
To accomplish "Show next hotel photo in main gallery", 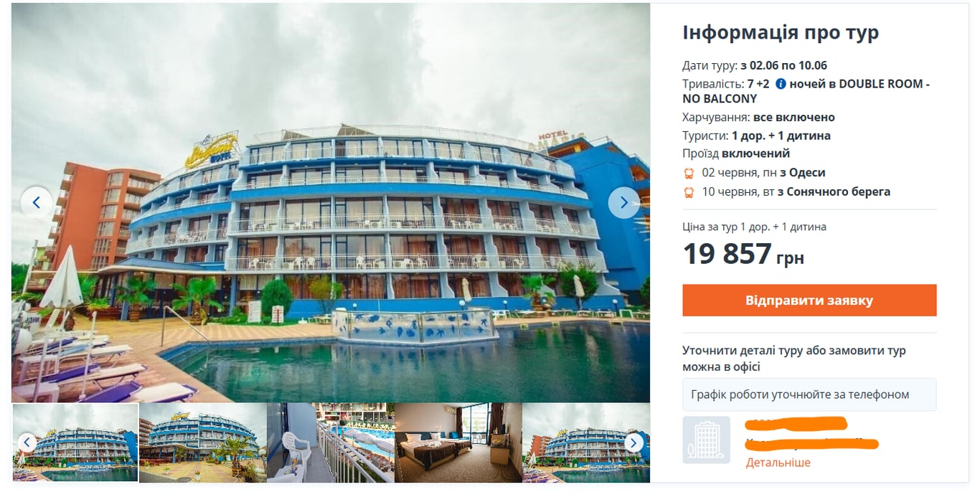I will pos(623,203).
